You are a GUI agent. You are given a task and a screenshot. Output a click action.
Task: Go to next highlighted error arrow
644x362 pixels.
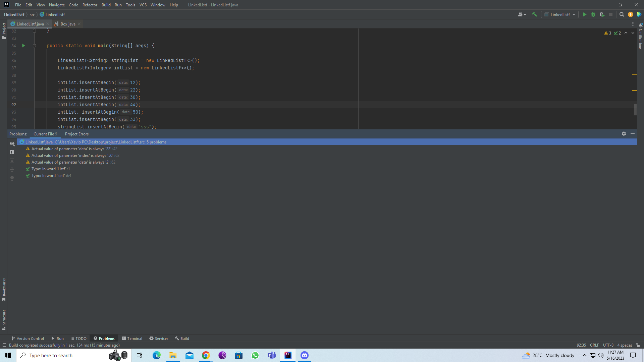633,33
